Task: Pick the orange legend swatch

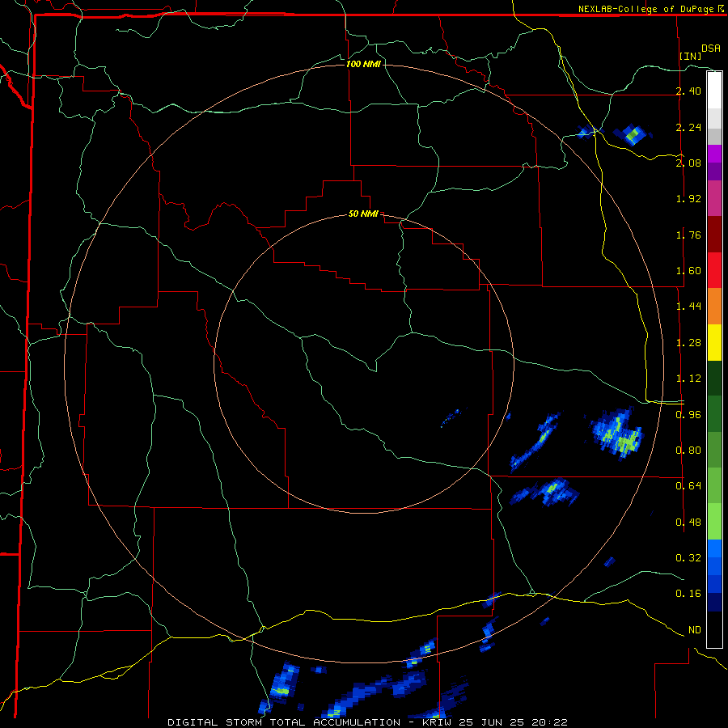Action: [x=714, y=307]
